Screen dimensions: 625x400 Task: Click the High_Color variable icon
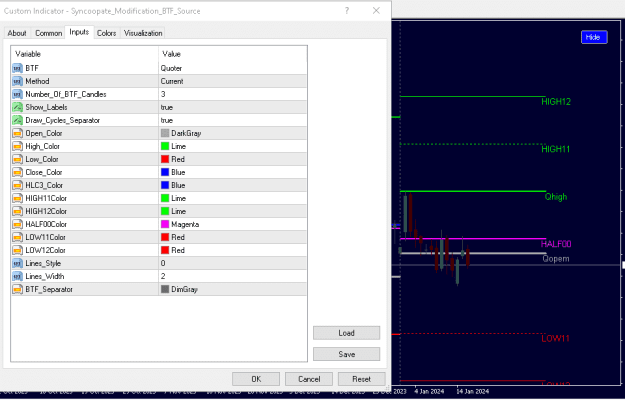point(17,146)
